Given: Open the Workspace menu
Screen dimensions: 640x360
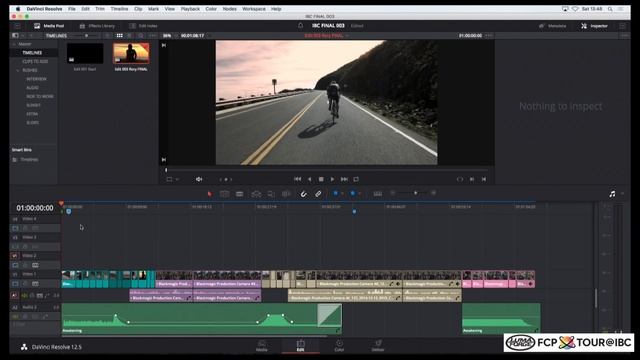Looking at the screenshot, I should (254, 9).
